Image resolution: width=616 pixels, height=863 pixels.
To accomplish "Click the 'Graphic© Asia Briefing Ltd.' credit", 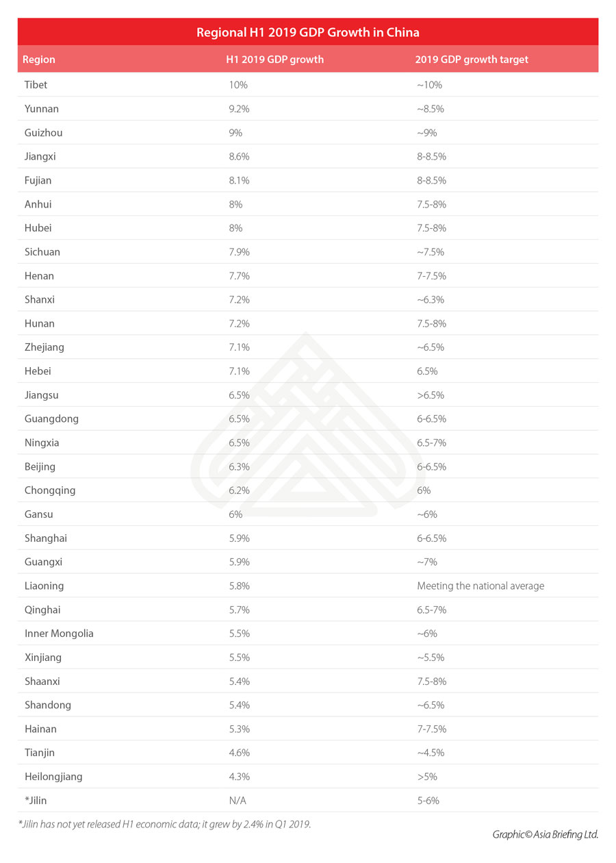I will click(x=545, y=834).
